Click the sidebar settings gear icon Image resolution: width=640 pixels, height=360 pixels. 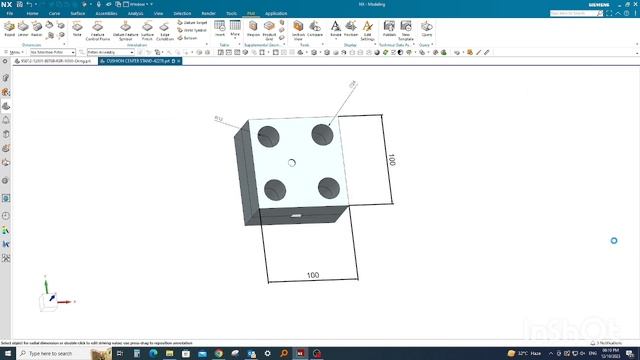pos(5,61)
